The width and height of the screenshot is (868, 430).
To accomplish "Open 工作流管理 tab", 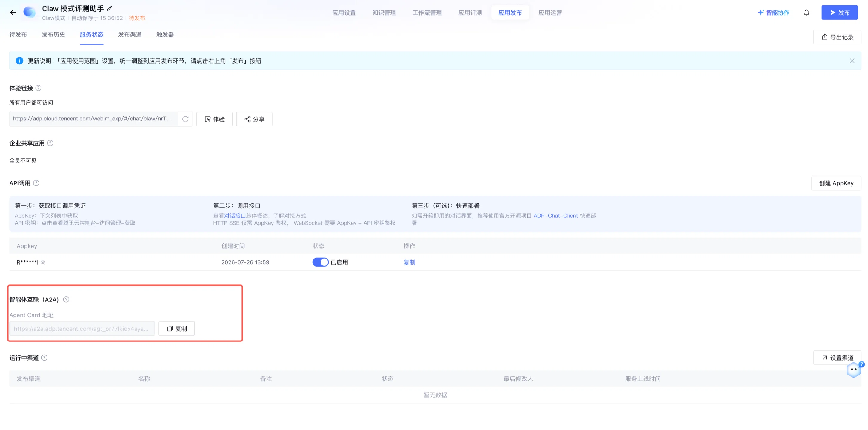I will click(x=427, y=13).
